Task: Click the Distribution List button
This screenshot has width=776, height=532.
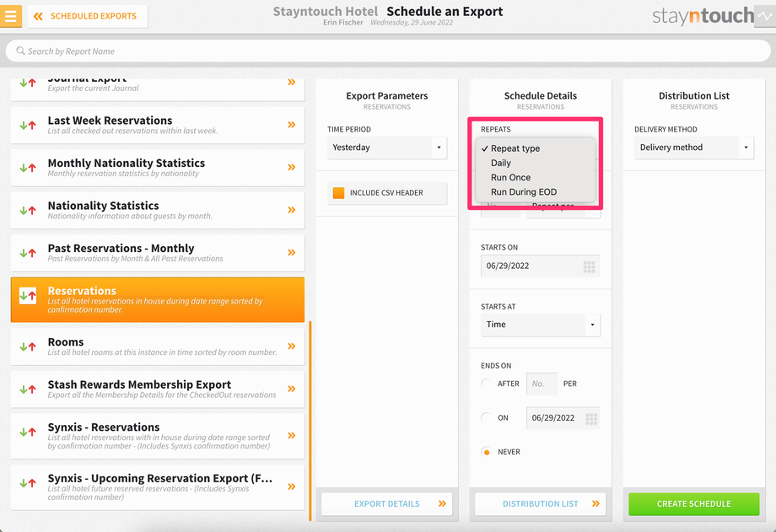Action: click(x=541, y=504)
